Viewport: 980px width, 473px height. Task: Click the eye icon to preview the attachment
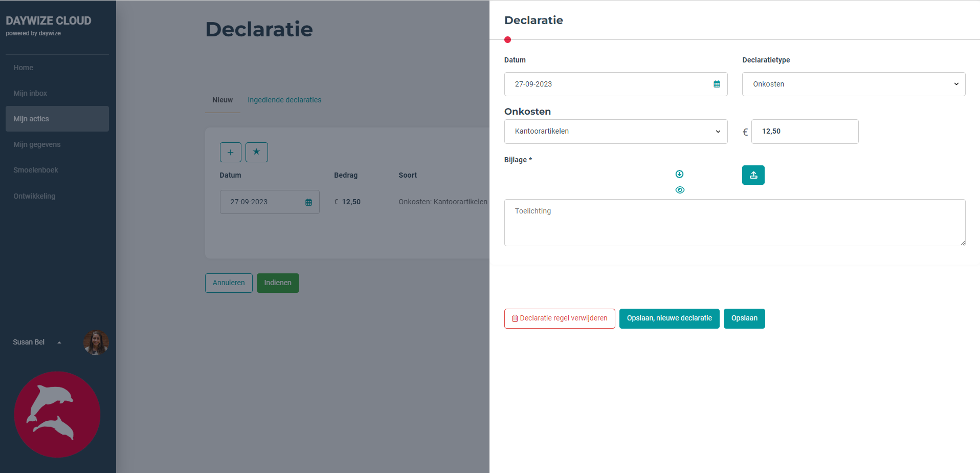point(680,190)
